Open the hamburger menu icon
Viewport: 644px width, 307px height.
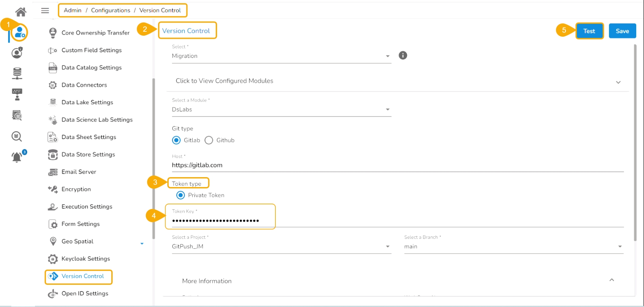point(45,11)
